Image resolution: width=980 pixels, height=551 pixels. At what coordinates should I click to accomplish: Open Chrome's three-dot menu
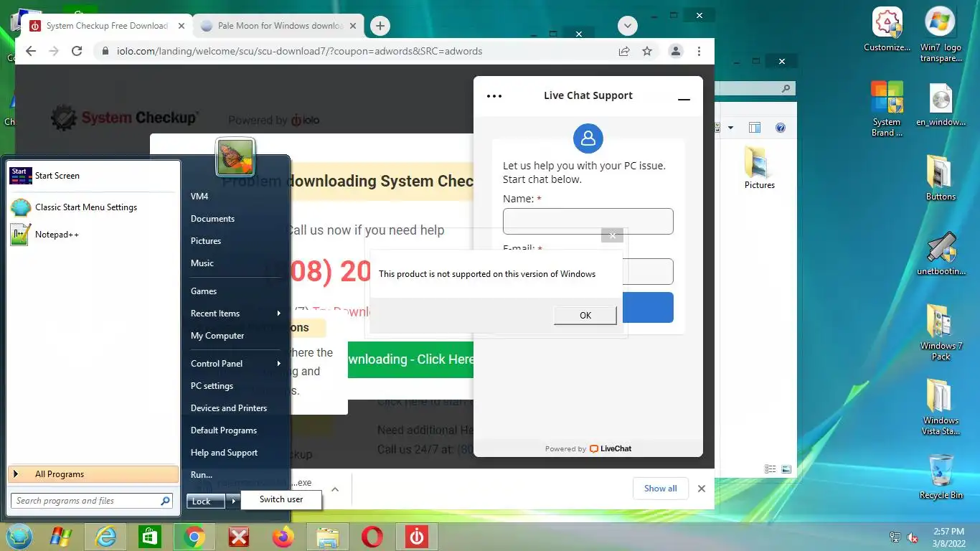699,51
